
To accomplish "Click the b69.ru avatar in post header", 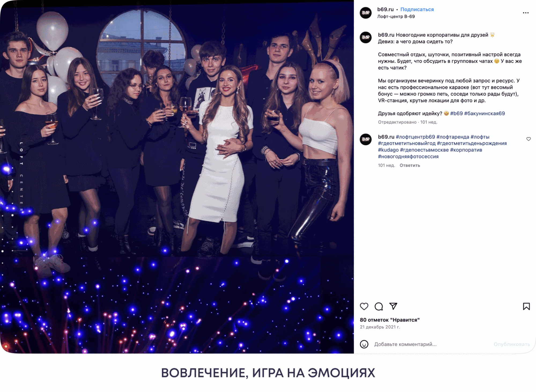I will [365, 13].
